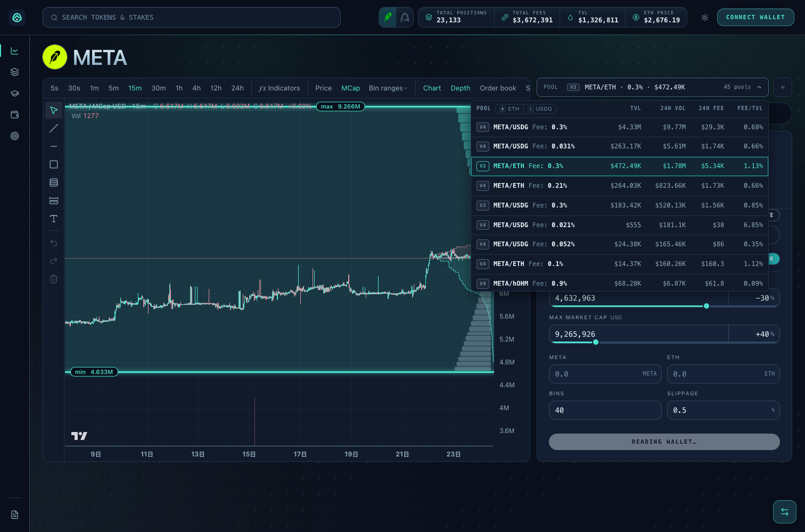The height and width of the screenshot is (532, 805).
Task: Click the +40% max percent field
Action: (754, 334)
